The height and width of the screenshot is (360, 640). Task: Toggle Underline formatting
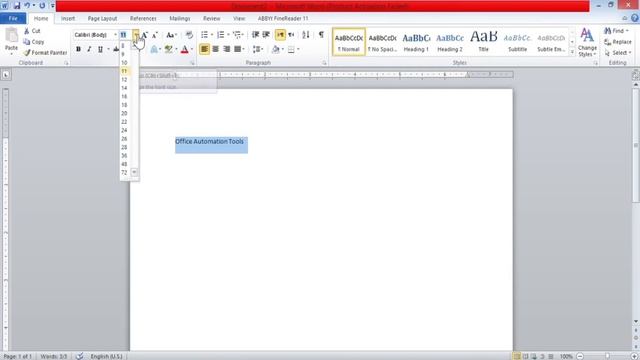pos(100,49)
